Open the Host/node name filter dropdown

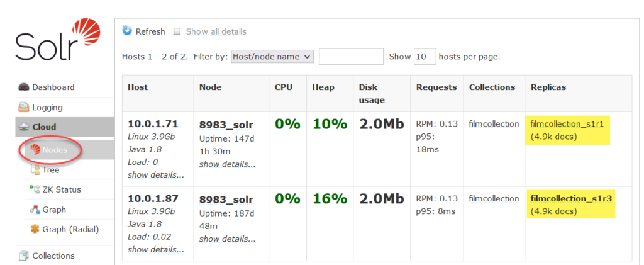[272, 57]
